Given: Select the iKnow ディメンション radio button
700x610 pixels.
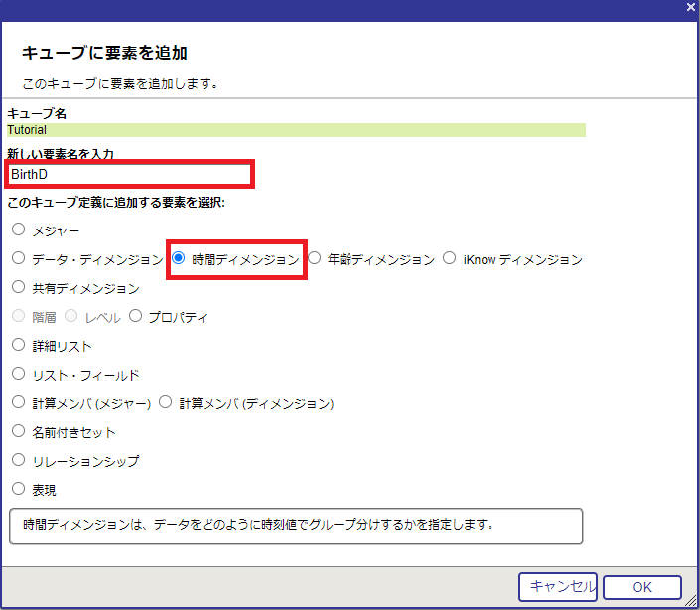Looking at the screenshot, I should tap(450, 258).
